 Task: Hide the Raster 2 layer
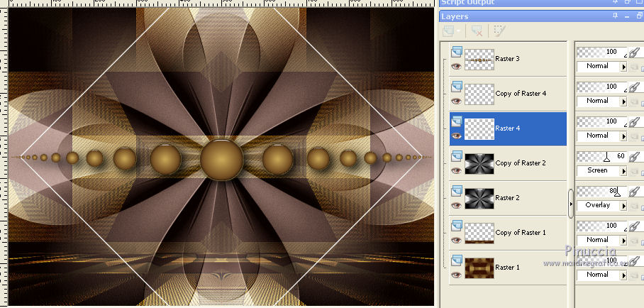pos(456,205)
